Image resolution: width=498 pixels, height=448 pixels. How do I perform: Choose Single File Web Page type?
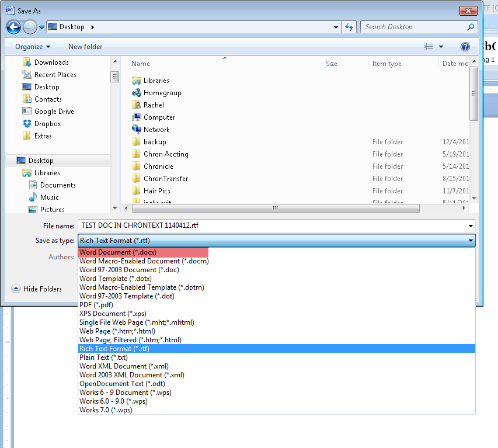(277, 322)
